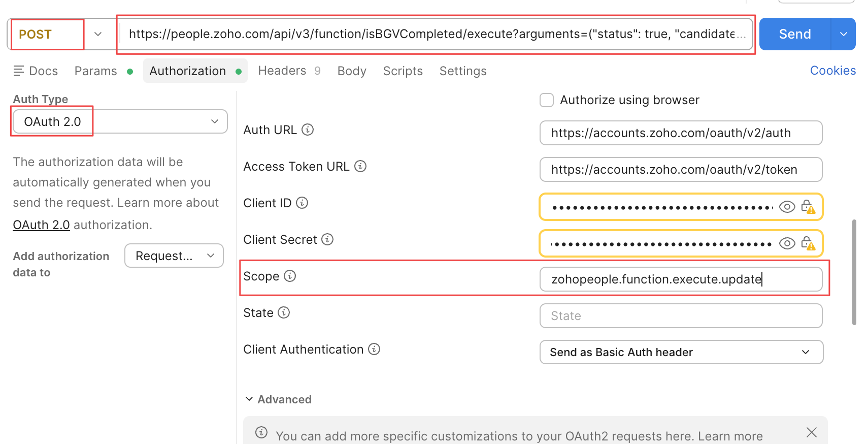Viewport: 868px width, 444px height.
Task: Open Add authorization data to dropdown
Action: pyautogui.click(x=174, y=256)
